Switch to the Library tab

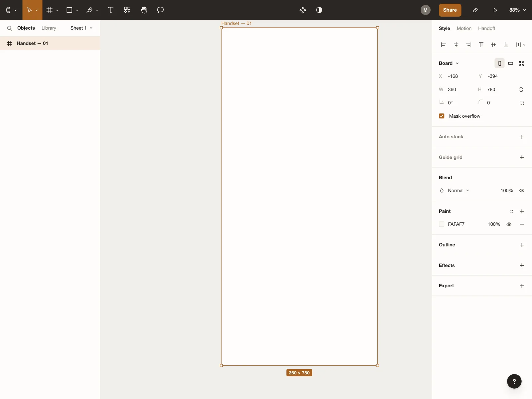(49, 28)
